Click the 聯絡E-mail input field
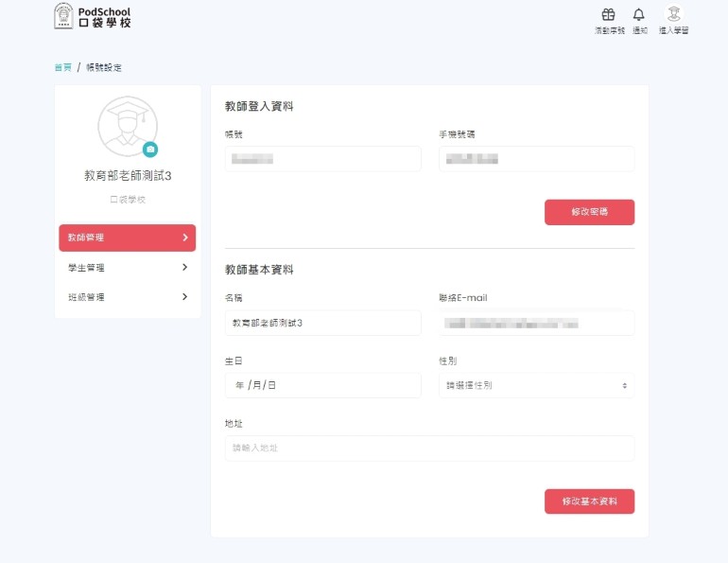728x563 pixels. coord(536,323)
